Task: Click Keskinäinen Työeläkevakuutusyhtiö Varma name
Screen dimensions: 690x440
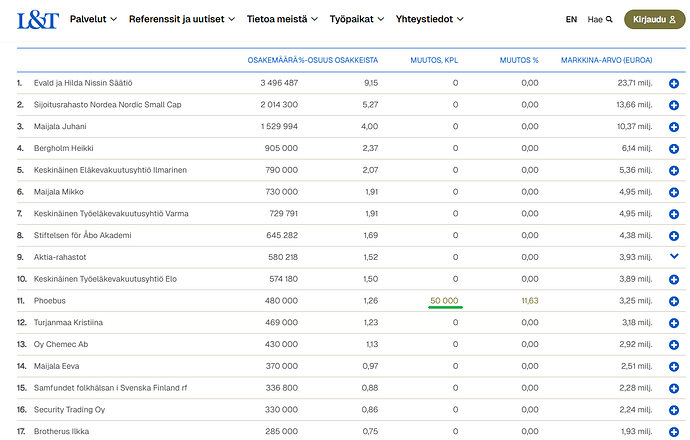Action: [x=111, y=213]
